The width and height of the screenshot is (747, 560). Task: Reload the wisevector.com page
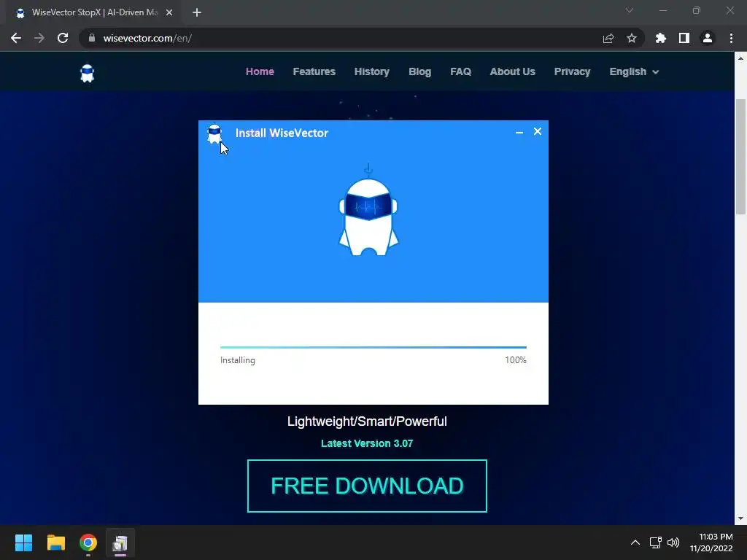63,38
